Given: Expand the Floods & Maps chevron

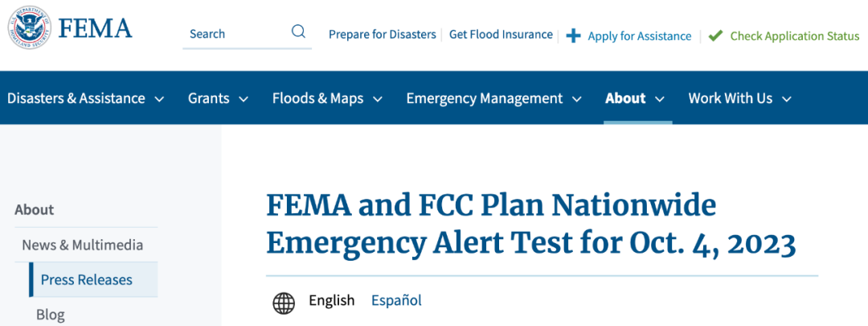Looking at the screenshot, I should [377, 99].
